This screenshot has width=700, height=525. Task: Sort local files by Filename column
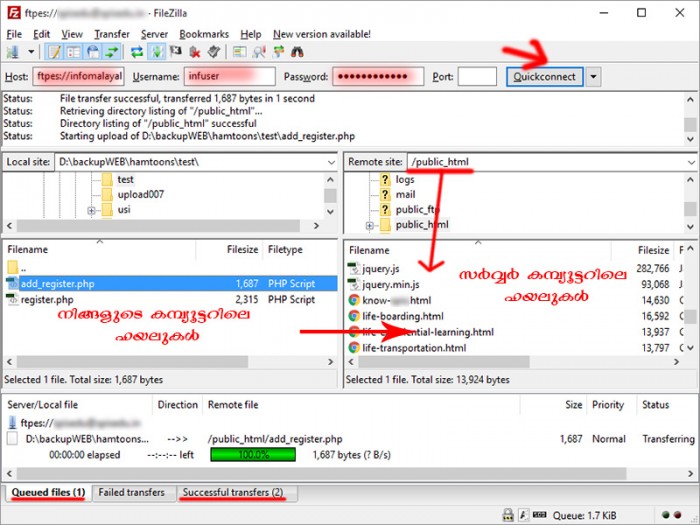click(28, 250)
